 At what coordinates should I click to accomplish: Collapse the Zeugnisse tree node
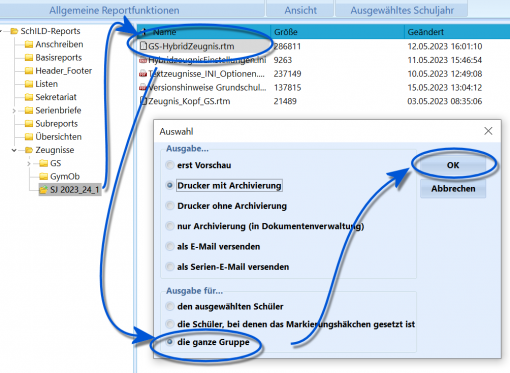point(14,150)
